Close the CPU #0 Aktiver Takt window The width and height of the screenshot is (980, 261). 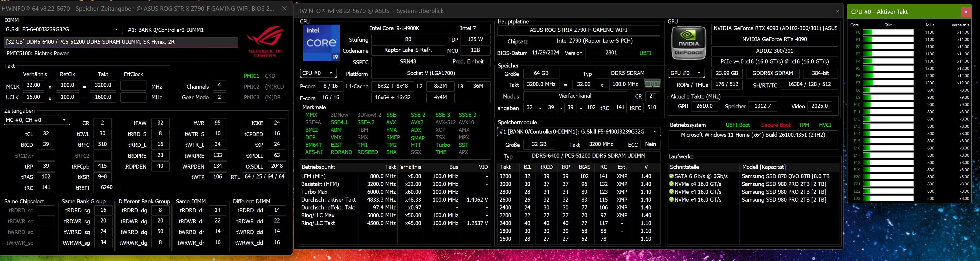[966, 12]
